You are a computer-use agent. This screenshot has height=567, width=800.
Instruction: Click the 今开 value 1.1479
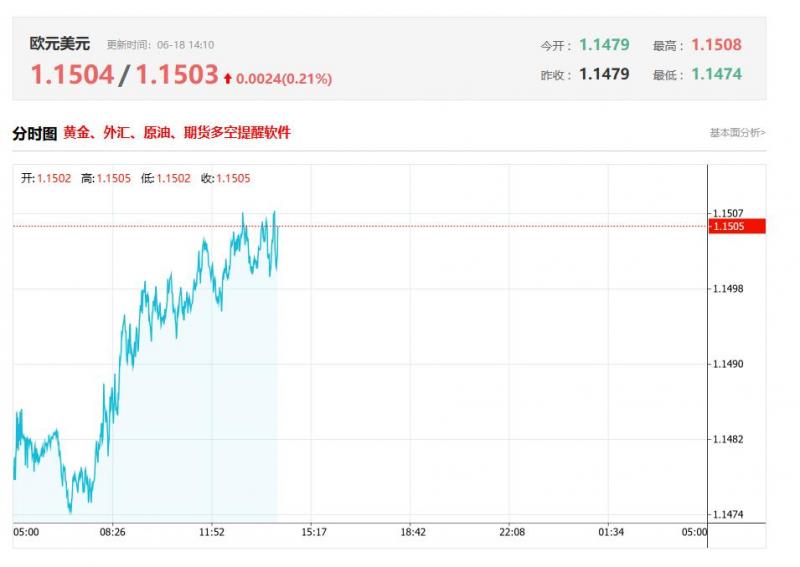pyautogui.click(x=605, y=45)
